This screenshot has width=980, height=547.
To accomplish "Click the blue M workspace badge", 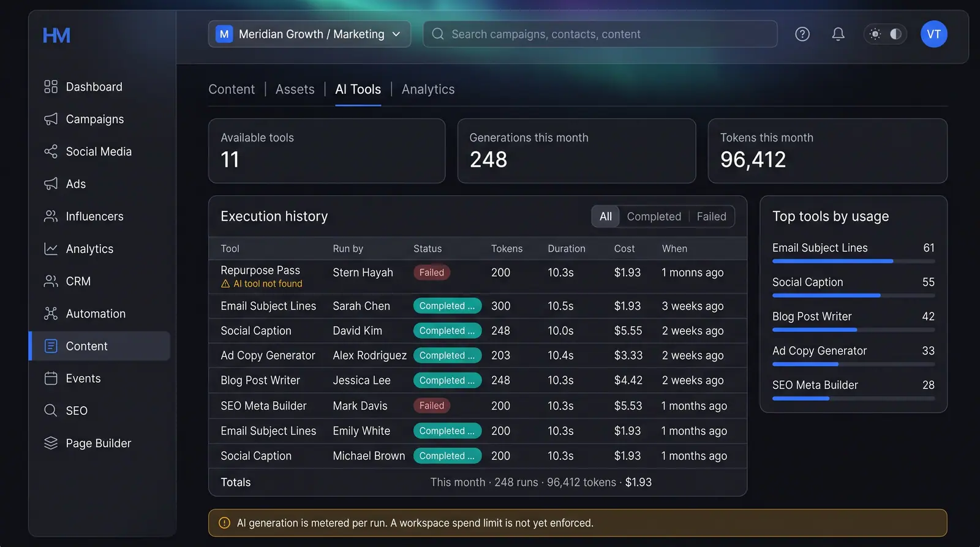I will pyautogui.click(x=224, y=34).
